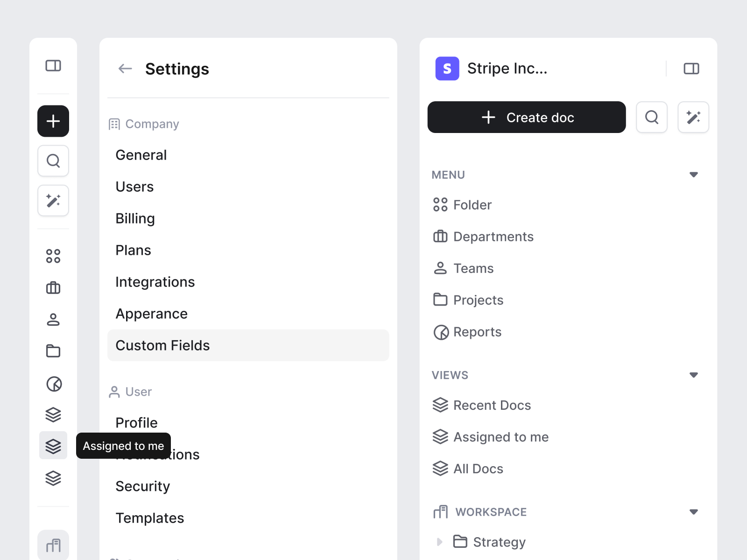Open Reports pie chart icon in narrow sidebar
This screenshot has width=747, height=560.
(53, 384)
